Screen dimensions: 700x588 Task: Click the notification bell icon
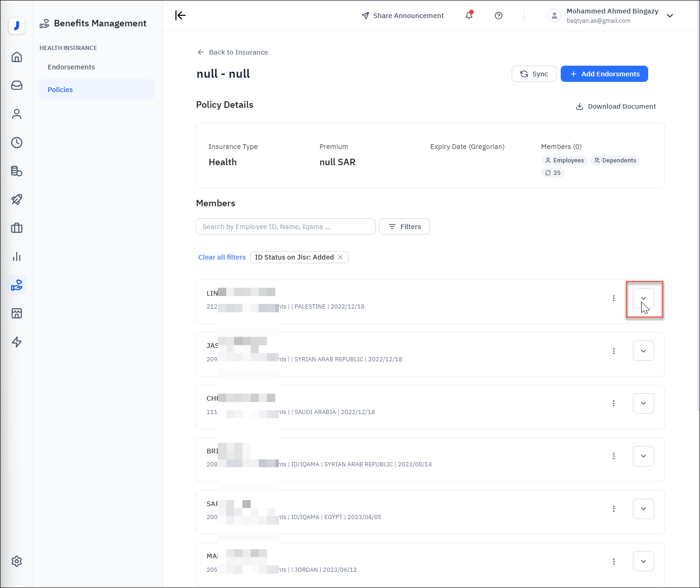tap(469, 15)
